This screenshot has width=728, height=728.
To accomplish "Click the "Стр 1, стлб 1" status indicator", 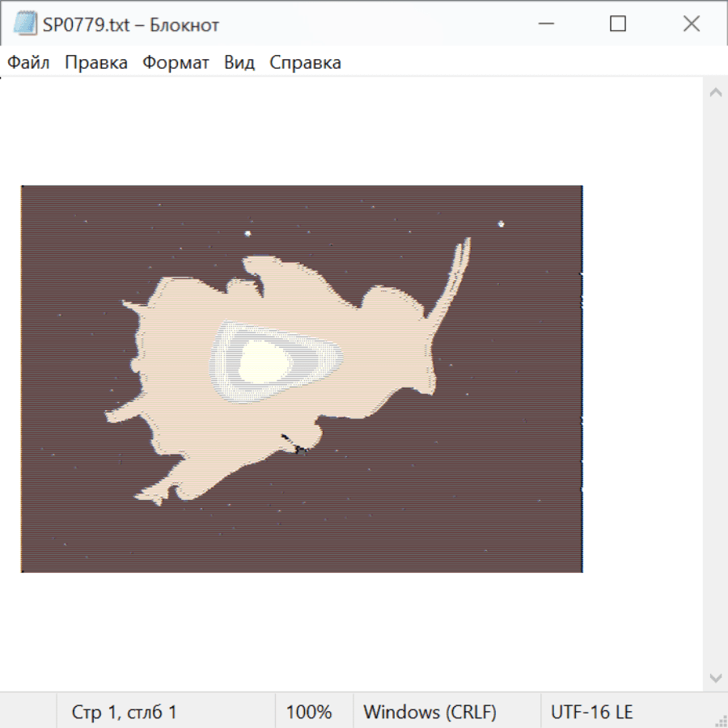I will [124, 713].
